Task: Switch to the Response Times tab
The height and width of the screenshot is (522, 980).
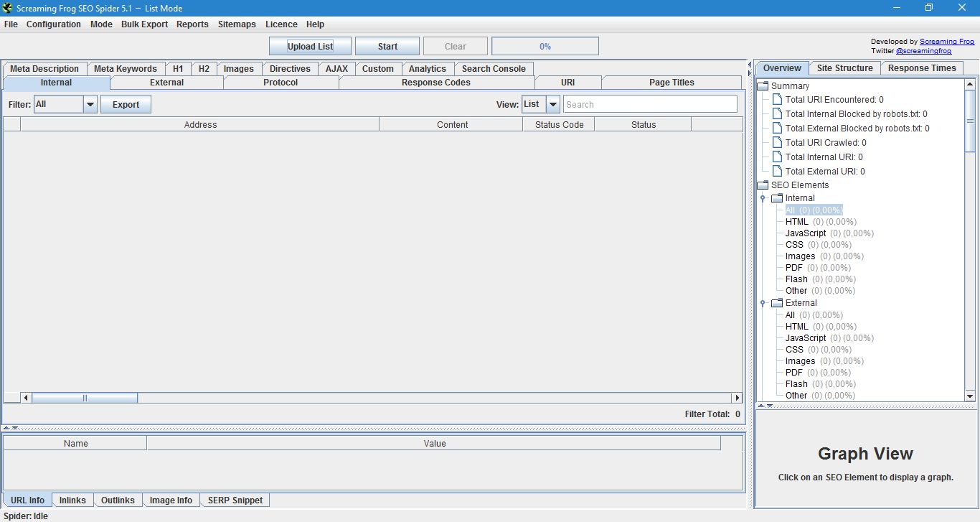Action: [x=922, y=68]
